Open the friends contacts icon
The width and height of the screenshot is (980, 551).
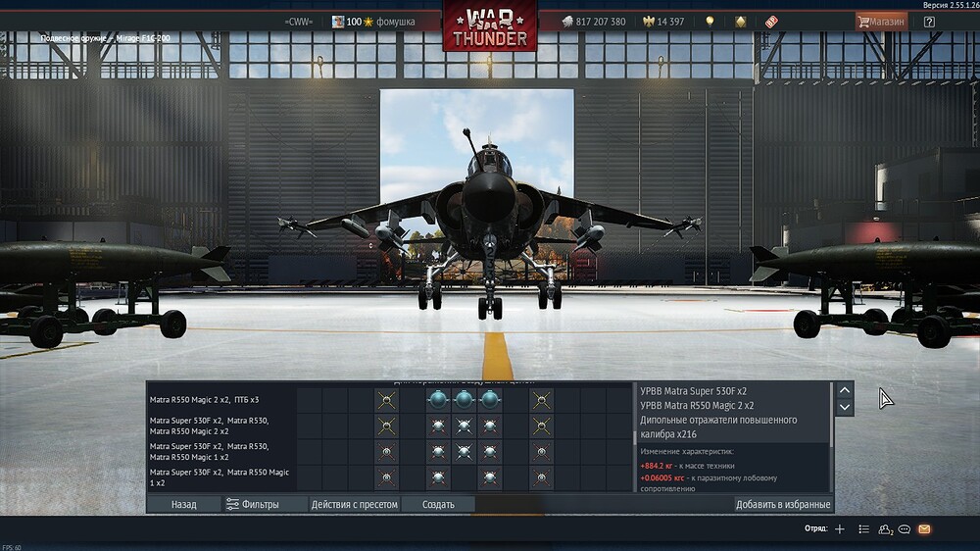[x=885, y=529]
